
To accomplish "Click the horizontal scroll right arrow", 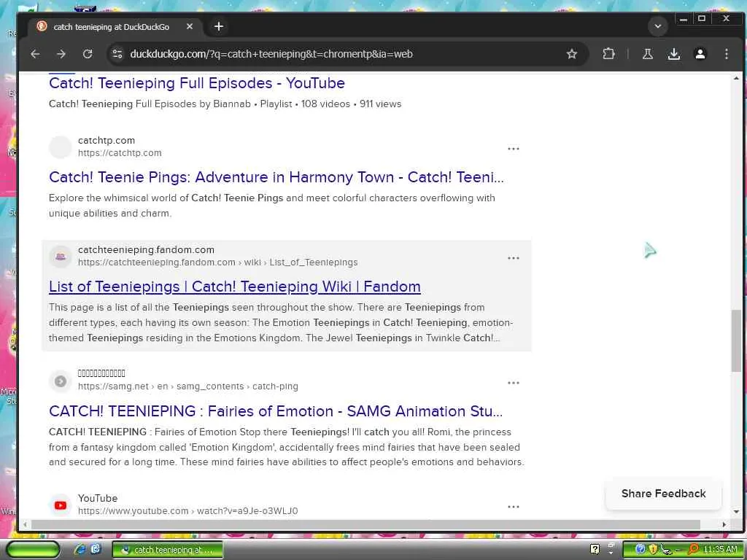I will (x=724, y=524).
